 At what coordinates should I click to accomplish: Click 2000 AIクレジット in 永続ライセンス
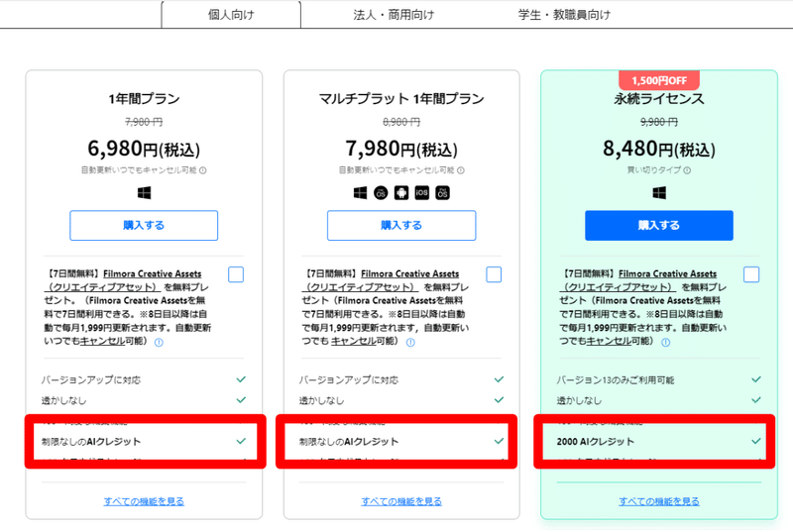(x=596, y=442)
